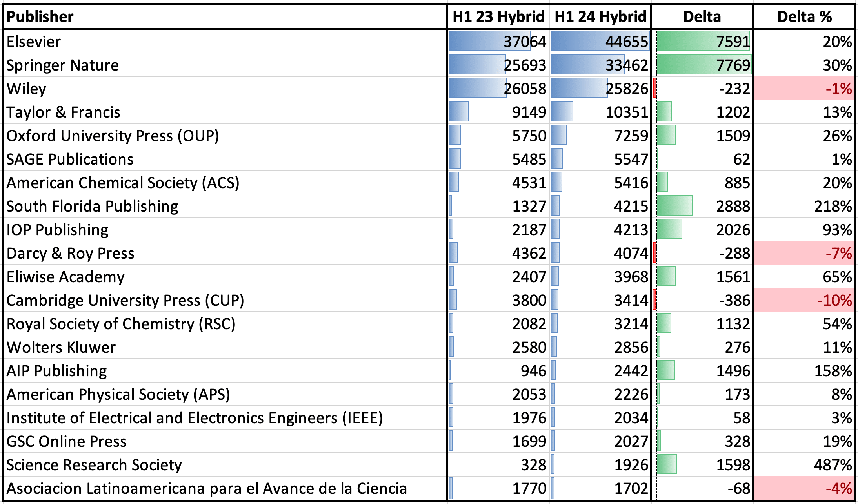Screen dimensions: 858x504
Task: Click the IEEE publisher cell
Action: coord(225,417)
